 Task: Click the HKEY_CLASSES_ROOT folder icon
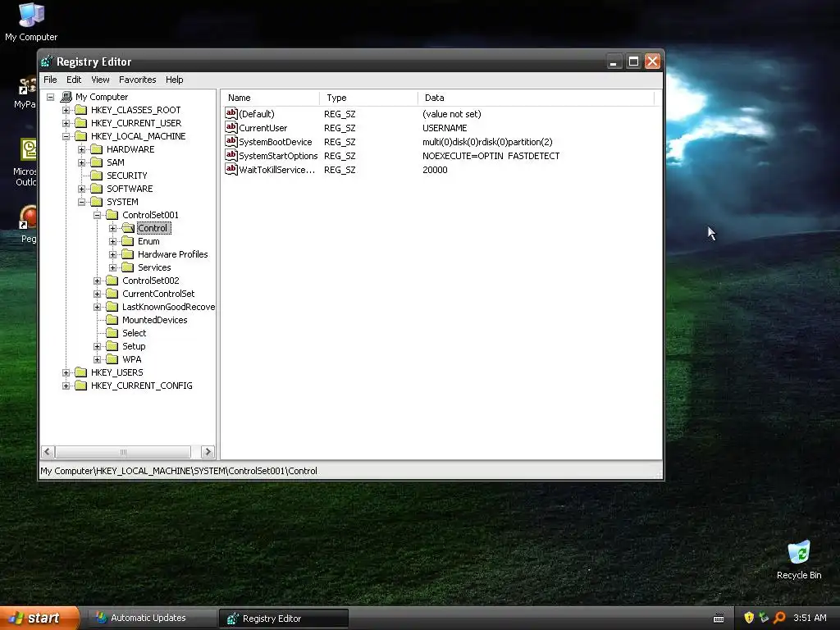coord(81,110)
